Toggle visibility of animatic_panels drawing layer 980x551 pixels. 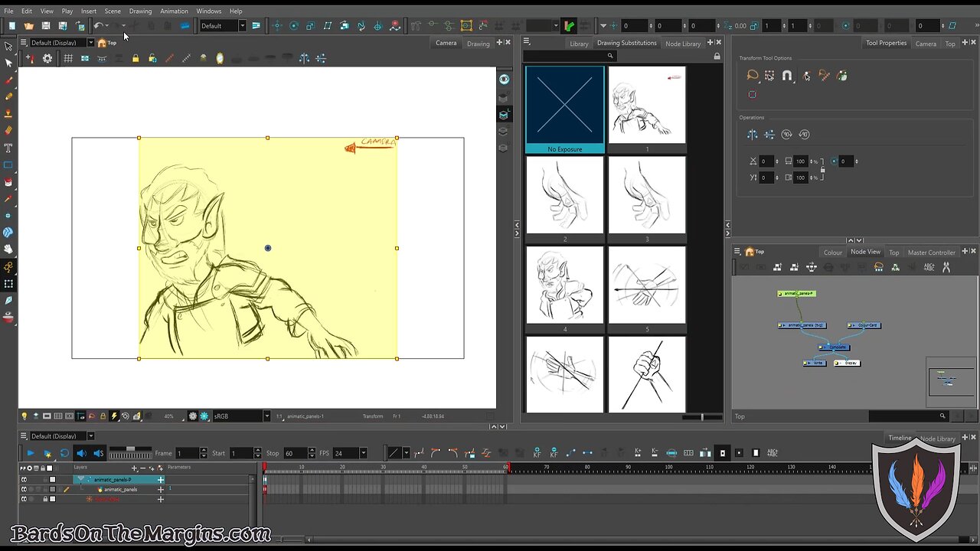[24, 490]
